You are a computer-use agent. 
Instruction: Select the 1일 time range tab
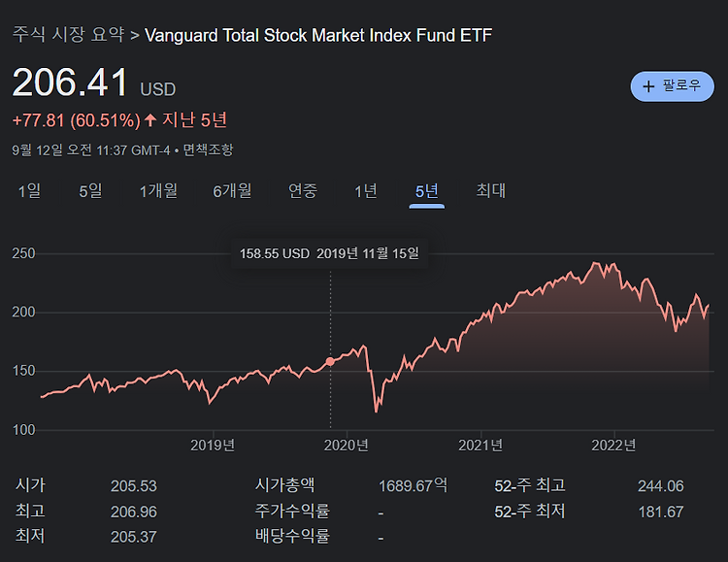[29, 191]
